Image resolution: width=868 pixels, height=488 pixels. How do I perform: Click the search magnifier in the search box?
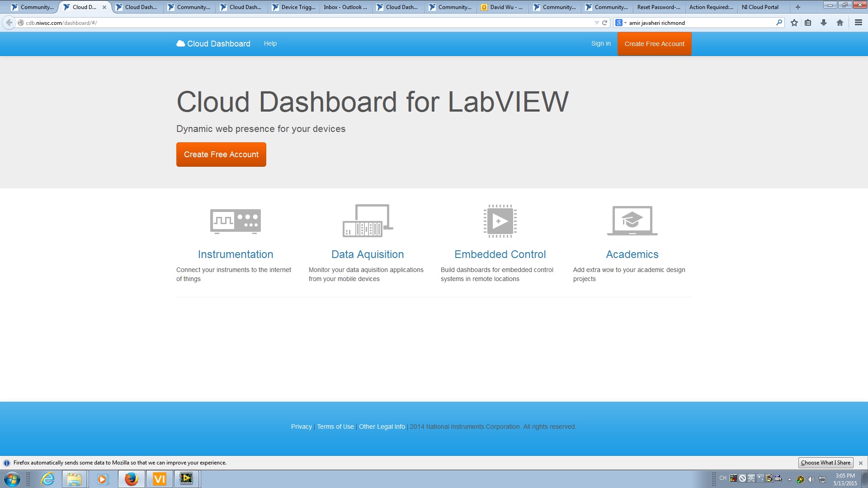[779, 23]
